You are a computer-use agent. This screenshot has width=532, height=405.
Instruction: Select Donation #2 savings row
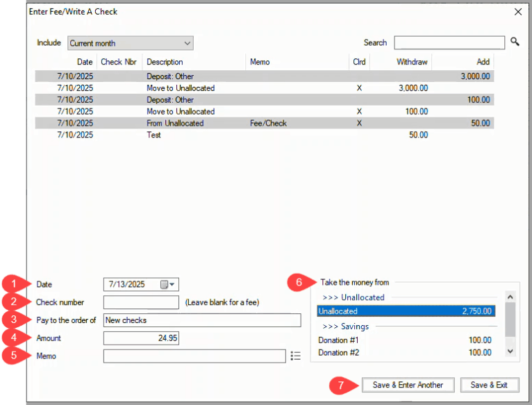[x=405, y=352]
